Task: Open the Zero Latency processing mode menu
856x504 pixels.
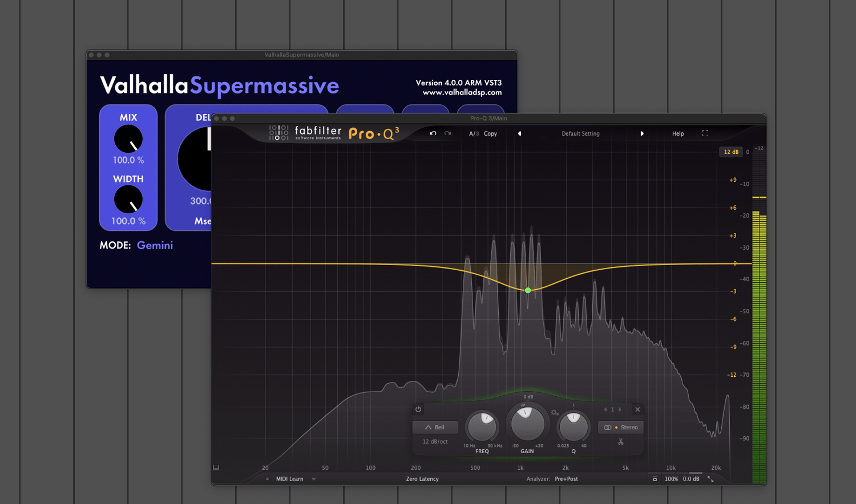Action: click(422, 479)
